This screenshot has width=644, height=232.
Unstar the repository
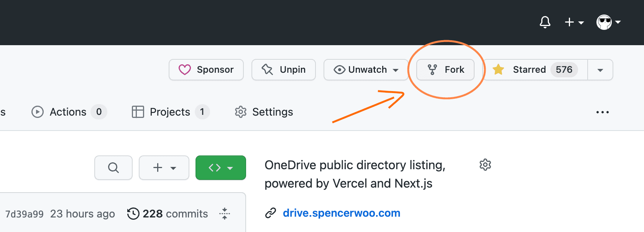point(529,70)
